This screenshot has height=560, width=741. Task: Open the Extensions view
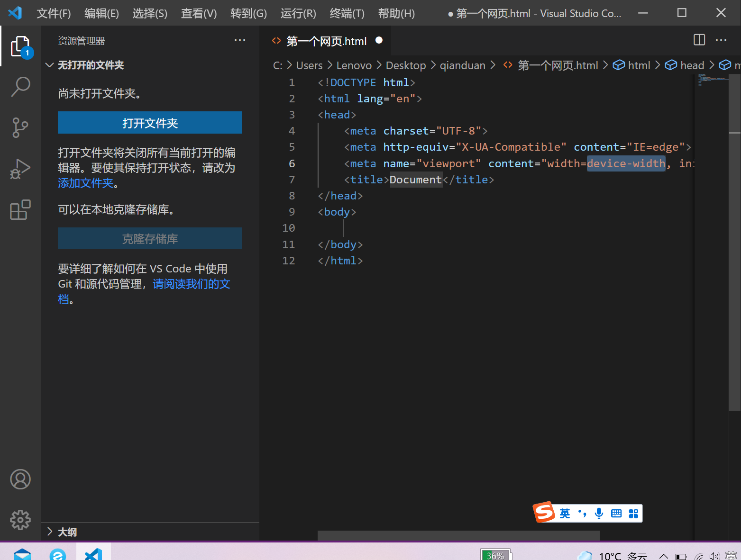coord(20,209)
